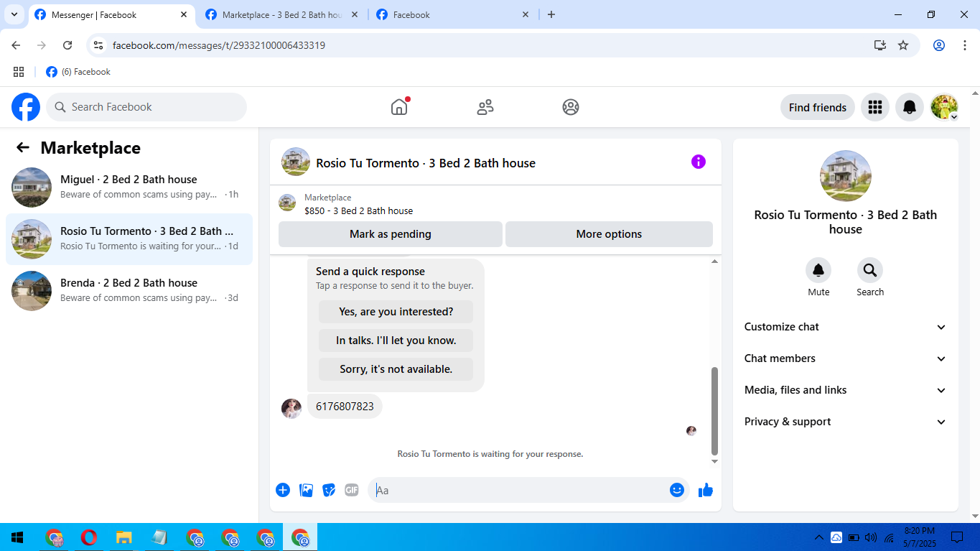Send 'Sorry, it's not available.' response
This screenshot has width=980, height=551.
point(396,369)
